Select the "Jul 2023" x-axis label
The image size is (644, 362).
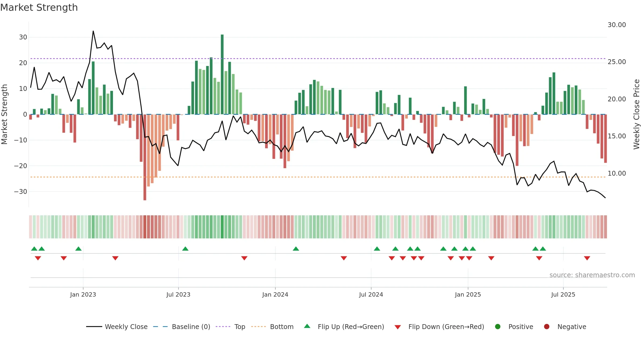click(178, 295)
